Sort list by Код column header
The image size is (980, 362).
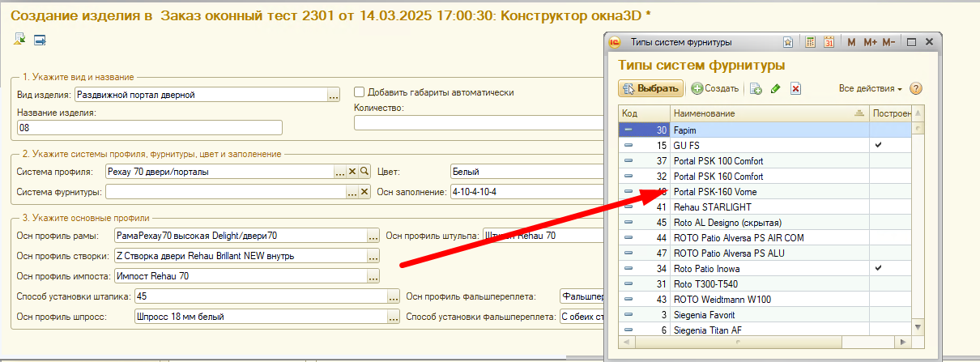click(x=644, y=114)
